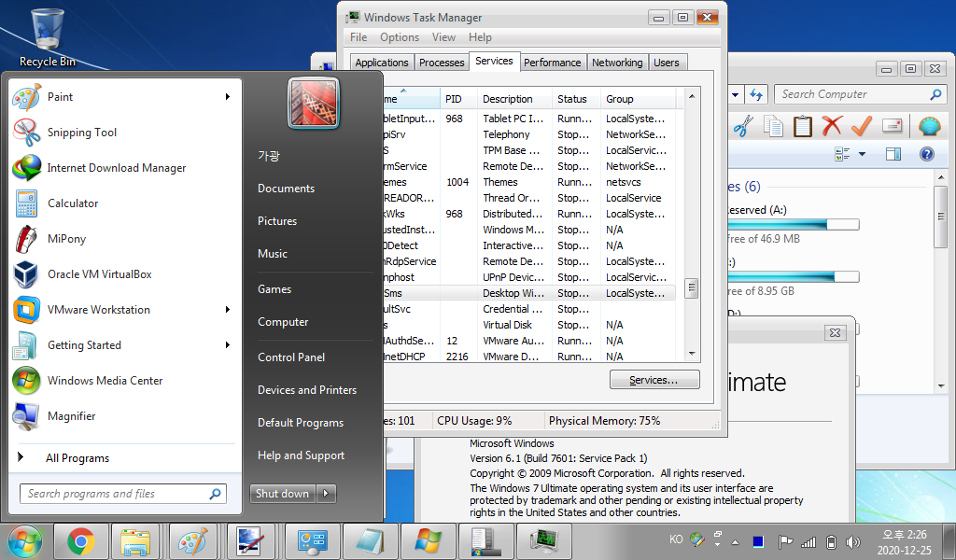The width and height of the screenshot is (956, 560).
Task: Open Pictures from the Start menu
Action: [x=276, y=221]
